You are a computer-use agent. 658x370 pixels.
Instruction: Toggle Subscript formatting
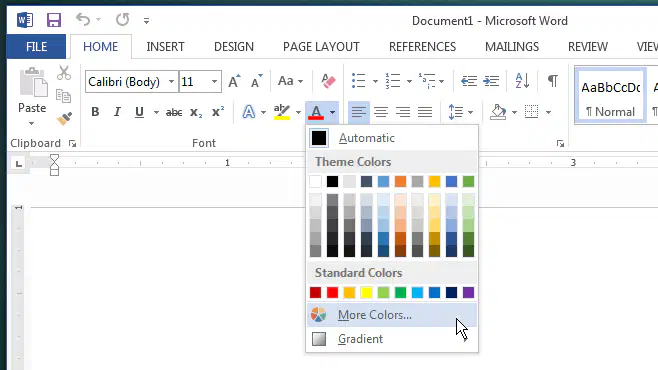click(196, 112)
